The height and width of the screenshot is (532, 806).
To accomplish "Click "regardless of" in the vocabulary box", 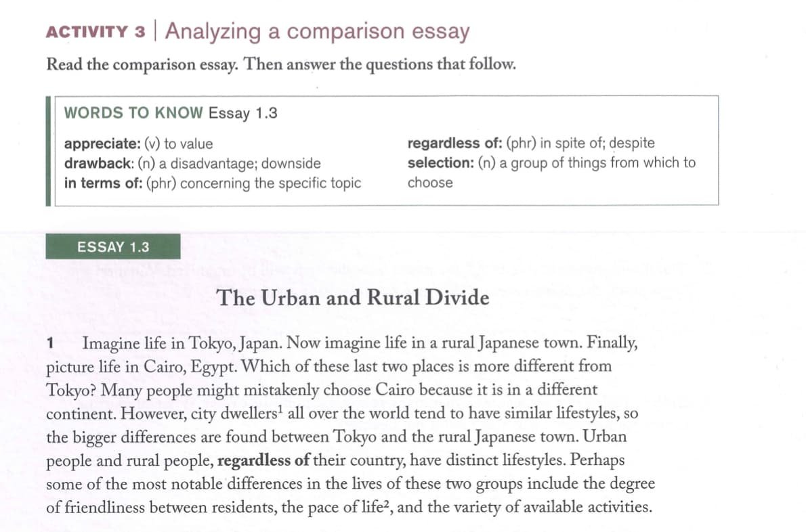I will coord(448,143).
